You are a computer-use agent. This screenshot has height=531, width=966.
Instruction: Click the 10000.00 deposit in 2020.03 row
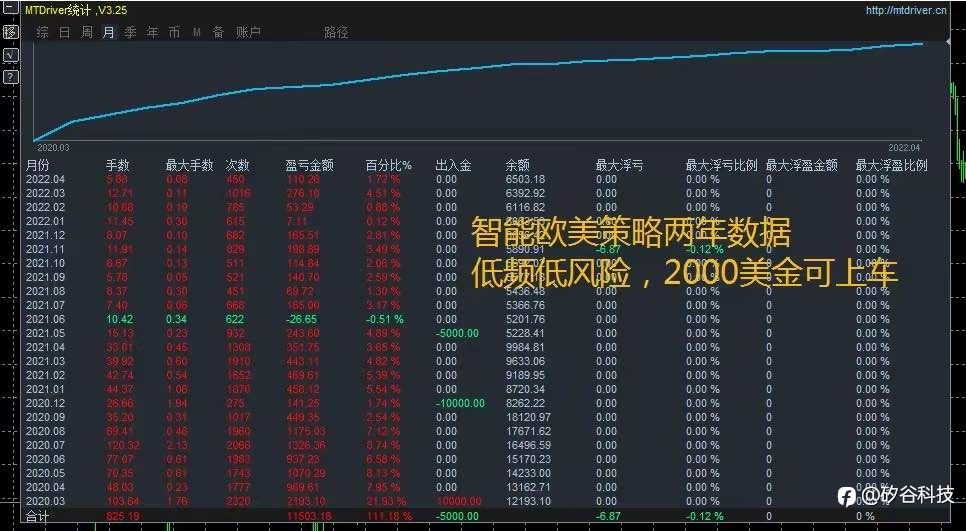[x=459, y=501]
